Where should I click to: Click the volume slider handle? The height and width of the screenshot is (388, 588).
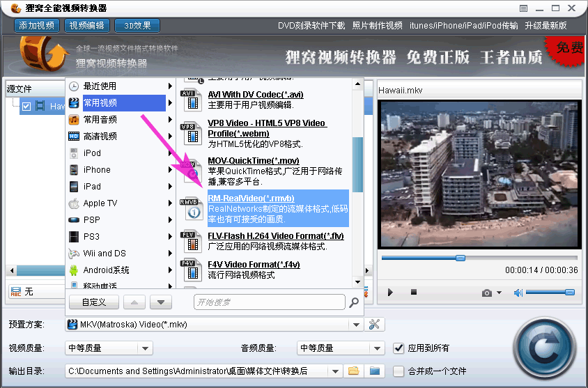point(570,292)
